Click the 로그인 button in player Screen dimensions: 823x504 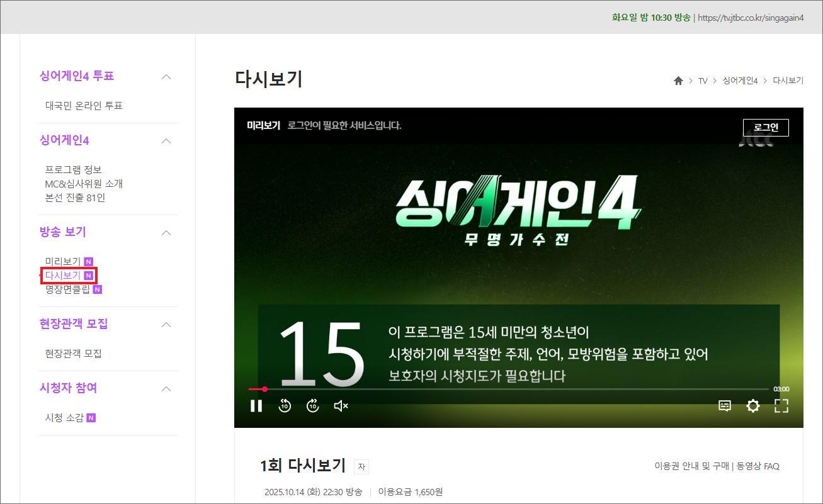coord(766,128)
